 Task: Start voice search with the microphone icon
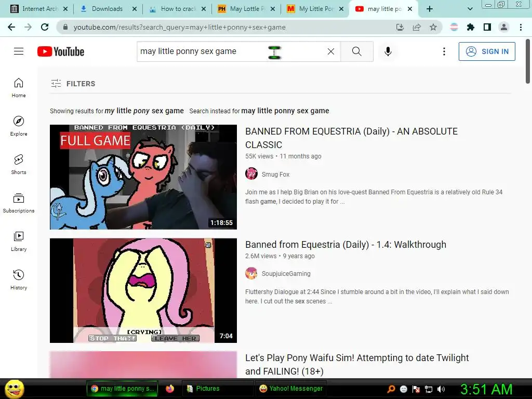[x=388, y=51]
